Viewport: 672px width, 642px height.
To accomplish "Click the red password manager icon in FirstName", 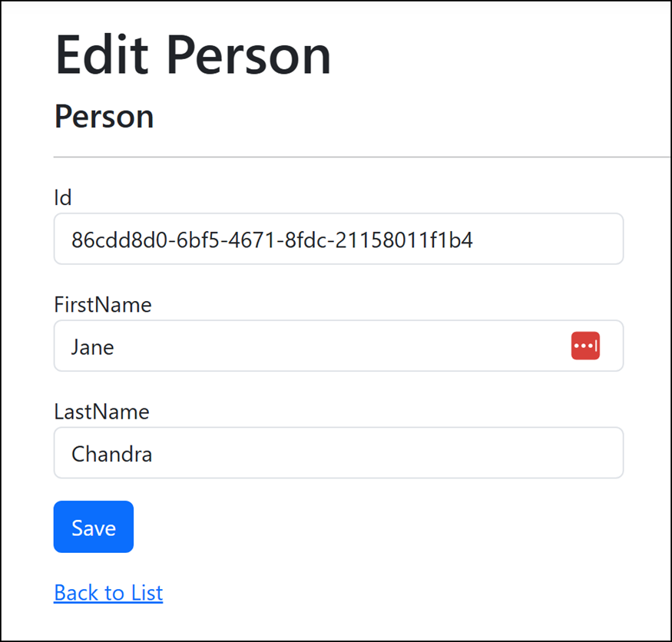I will coord(585,346).
